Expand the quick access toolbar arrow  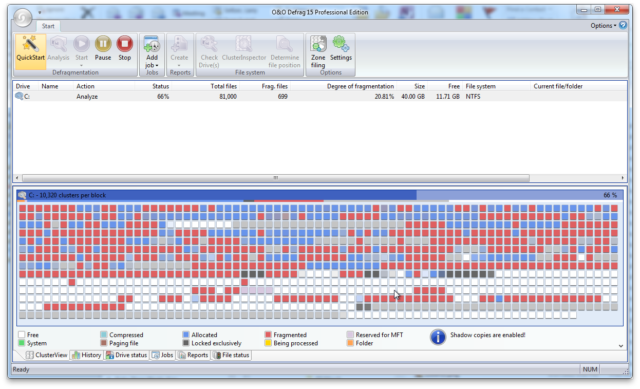coord(40,12)
